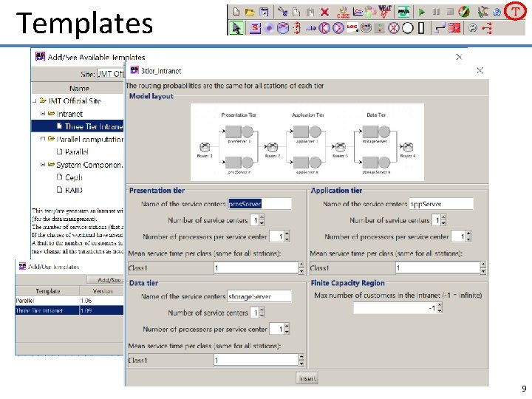Open the What-If analysis icon
This screenshot has height=399, width=532.
tap(385, 12)
